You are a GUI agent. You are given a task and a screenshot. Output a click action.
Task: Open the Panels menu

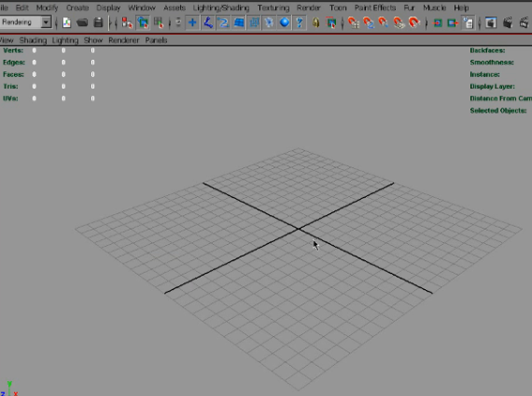[x=156, y=40]
